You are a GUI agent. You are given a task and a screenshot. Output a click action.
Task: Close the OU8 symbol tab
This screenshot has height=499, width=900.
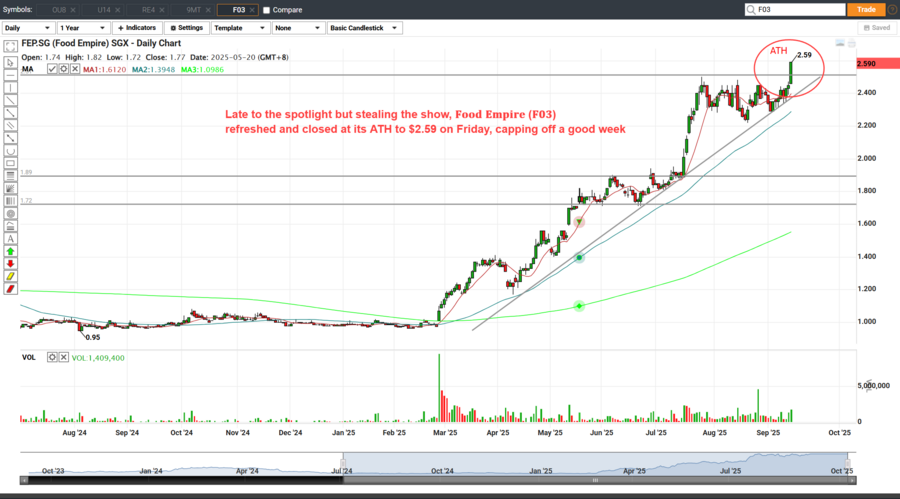pos(73,10)
